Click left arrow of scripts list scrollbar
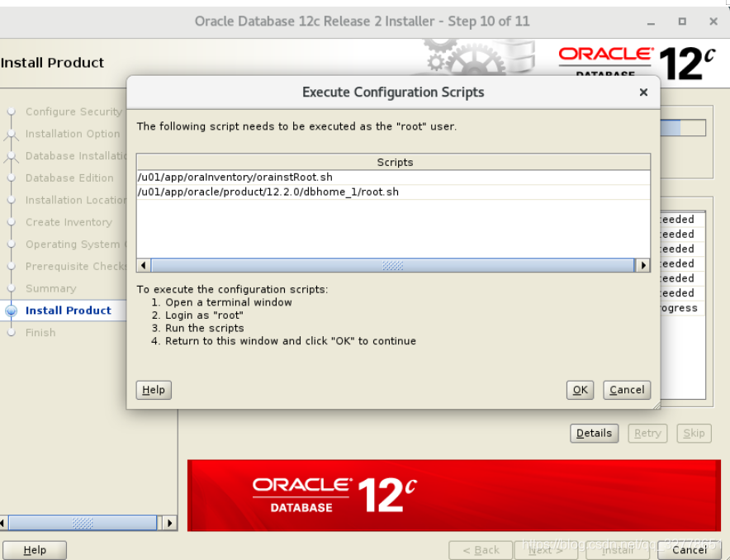 click(x=144, y=265)
